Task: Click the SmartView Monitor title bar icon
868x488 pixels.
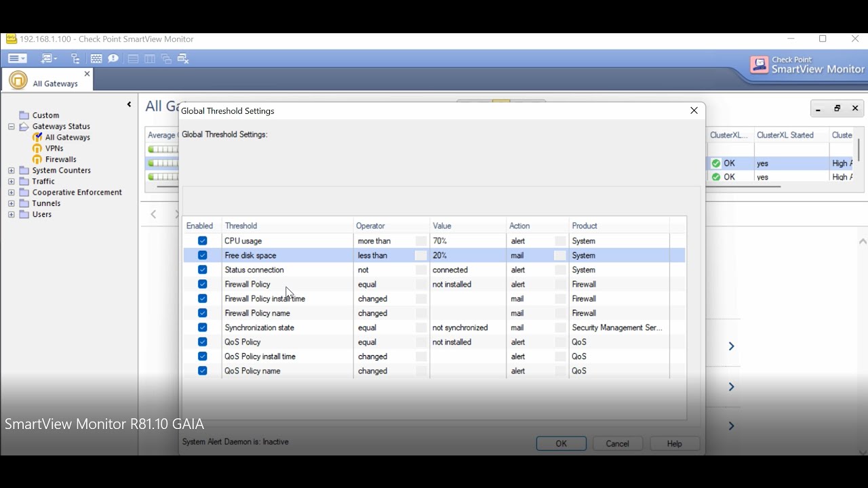Action: (12, 39)
